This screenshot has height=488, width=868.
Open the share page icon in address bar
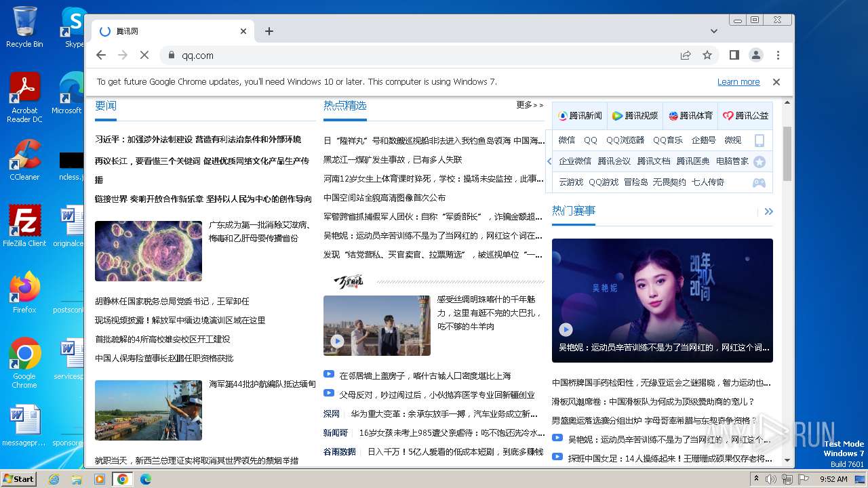686,55
